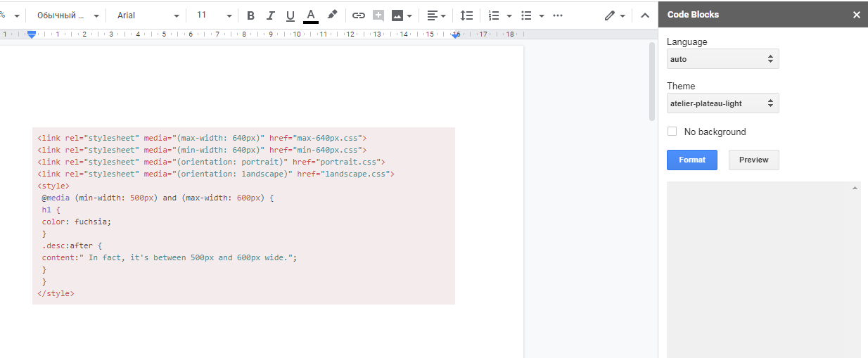Insert a hyperlink
The height and width of the screenshot is (358, 868).
pos(359,15)
